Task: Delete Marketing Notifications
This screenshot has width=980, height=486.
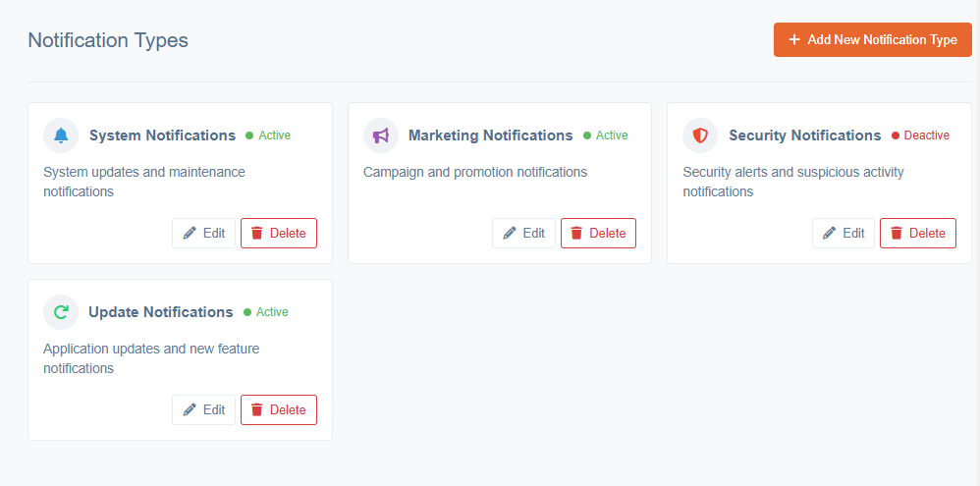Action: pos(598,233)
